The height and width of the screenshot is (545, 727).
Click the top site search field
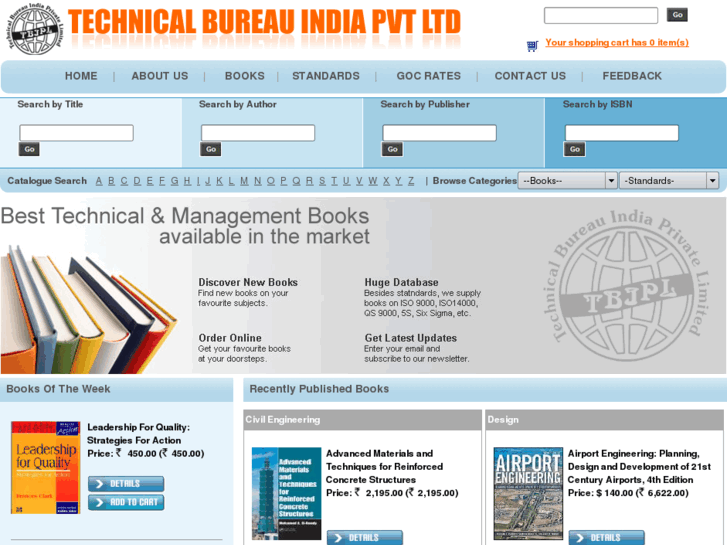pos(600,15)
